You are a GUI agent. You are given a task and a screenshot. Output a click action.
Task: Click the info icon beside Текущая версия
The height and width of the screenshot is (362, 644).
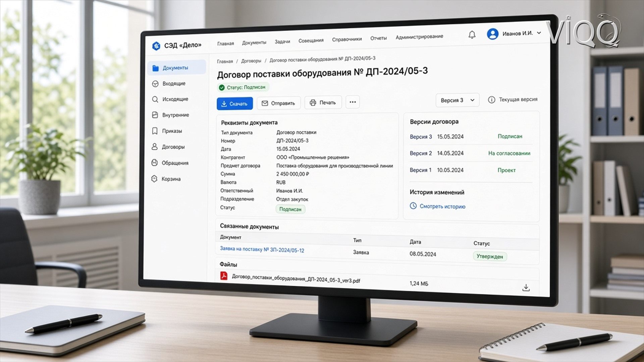coord(491,100)
